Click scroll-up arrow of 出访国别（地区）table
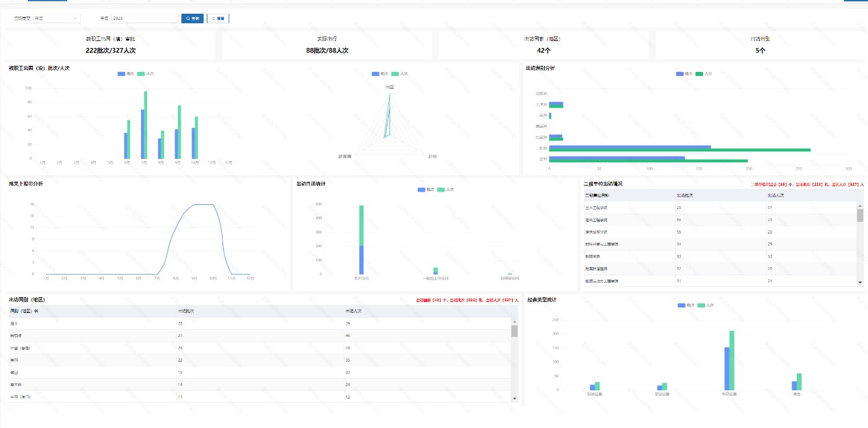The image size is (868, 428). 514,320
